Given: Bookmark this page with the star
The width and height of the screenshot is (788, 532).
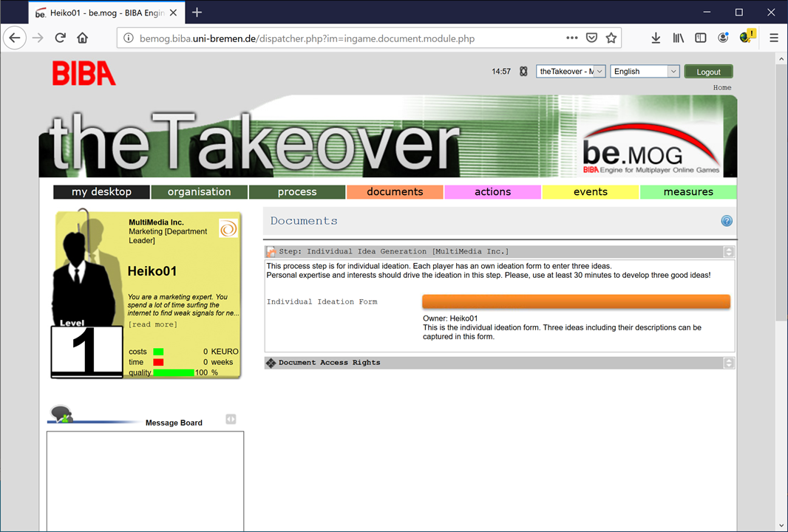Looking at the screenshot, I should pyautogui.click(x=611, y=38).
